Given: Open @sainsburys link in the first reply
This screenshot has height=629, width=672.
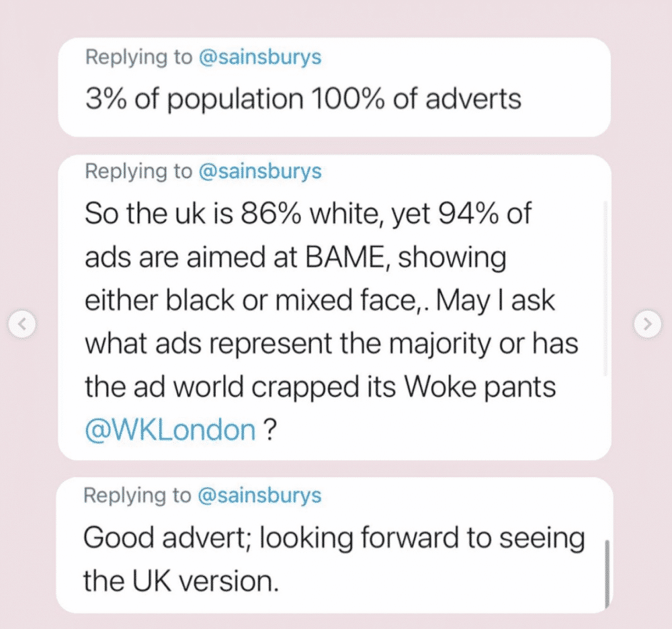Looking at the screenshot, I should click(260, 57).
